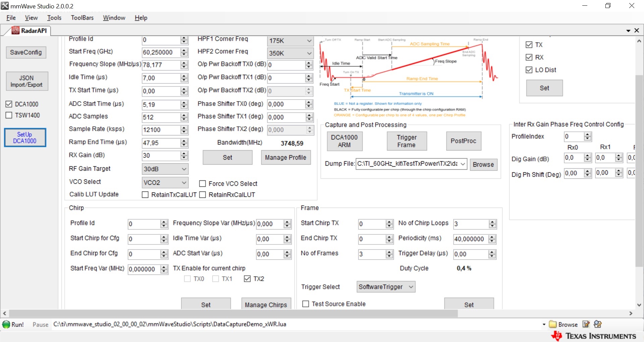
Task: Click the Sample Rate (ksps) field
Action: point(161,130)
